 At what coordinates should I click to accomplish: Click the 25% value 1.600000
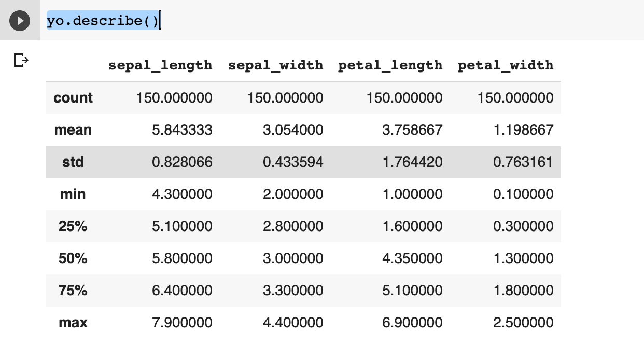[412, 226]
